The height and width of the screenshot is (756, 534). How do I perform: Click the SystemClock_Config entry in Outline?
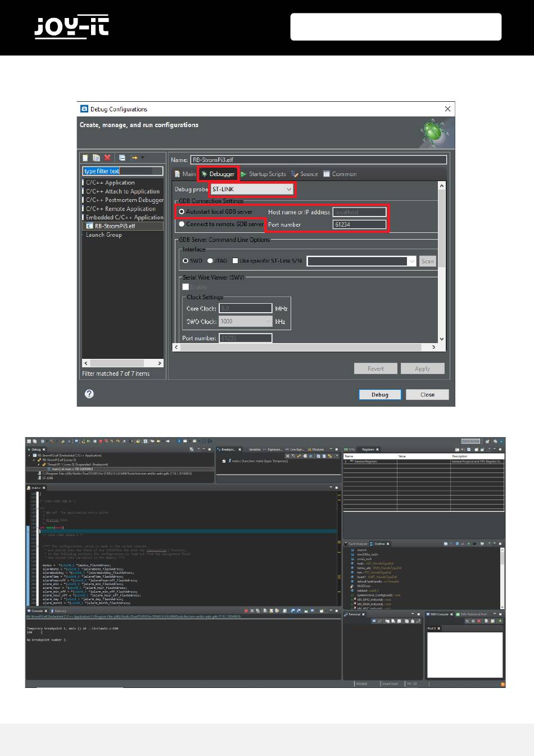[376, 595]
